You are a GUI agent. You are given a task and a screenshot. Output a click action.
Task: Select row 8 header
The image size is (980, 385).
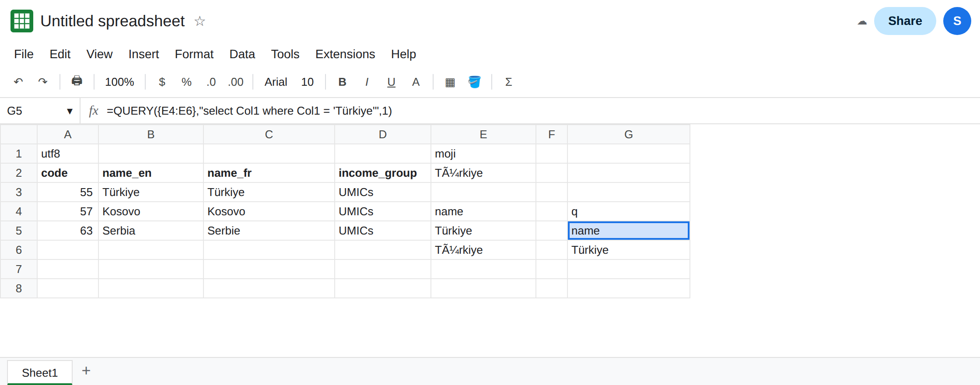[x=19, y=288]
